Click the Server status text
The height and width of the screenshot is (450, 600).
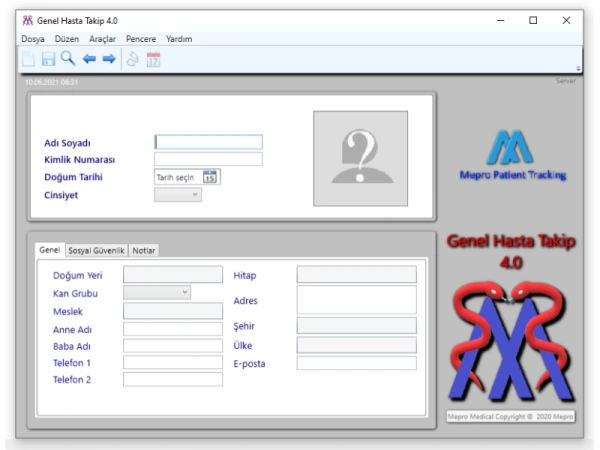click(566, 81)
